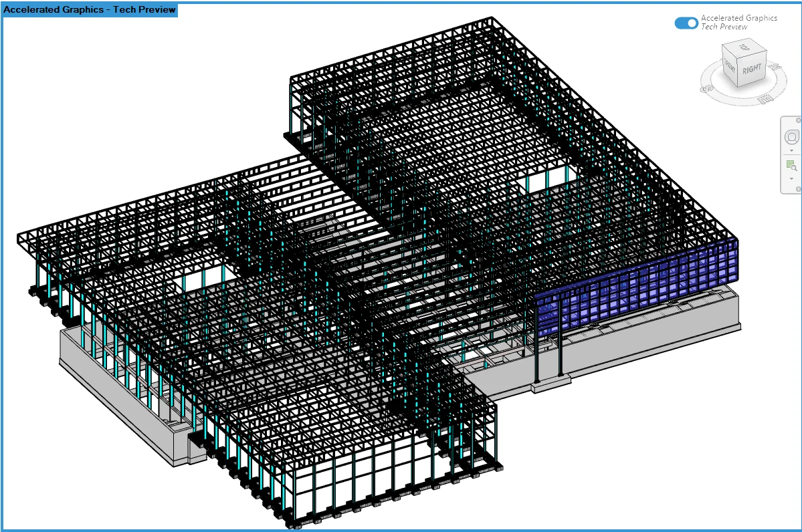Toggle the Accelerated Graphics Tech Preview switch

pos(686,23)
